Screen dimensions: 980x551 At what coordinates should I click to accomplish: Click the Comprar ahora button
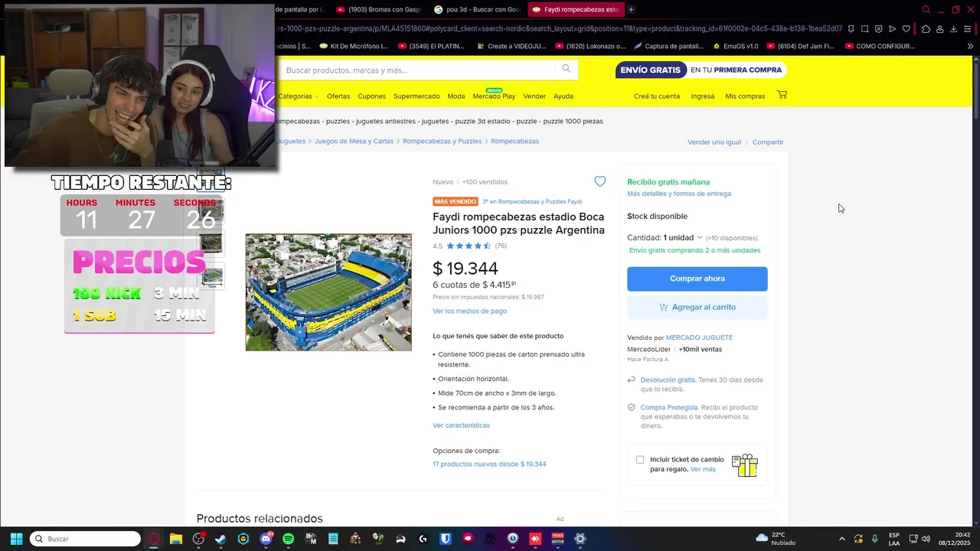pyautogui.click(x=697, y=279)
